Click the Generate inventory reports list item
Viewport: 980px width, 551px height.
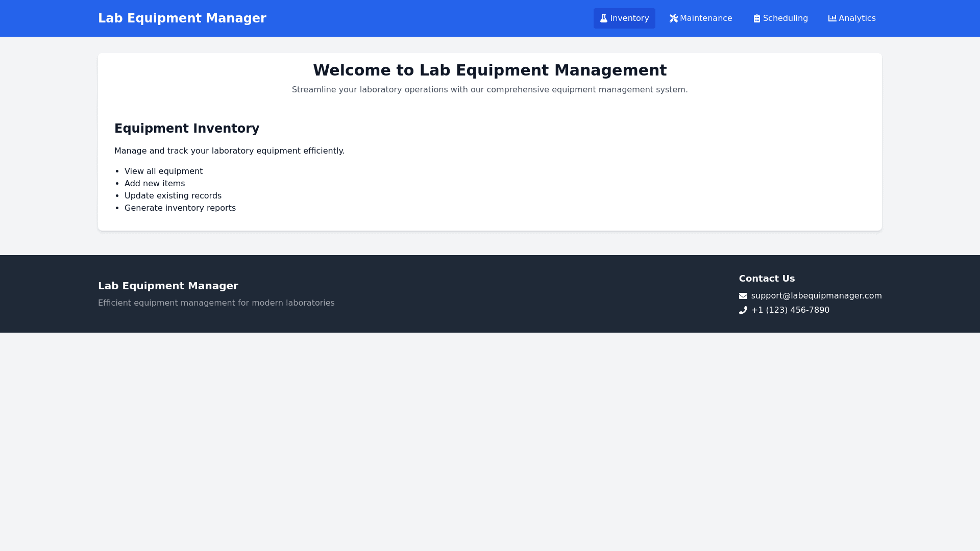tap(180, 208)
